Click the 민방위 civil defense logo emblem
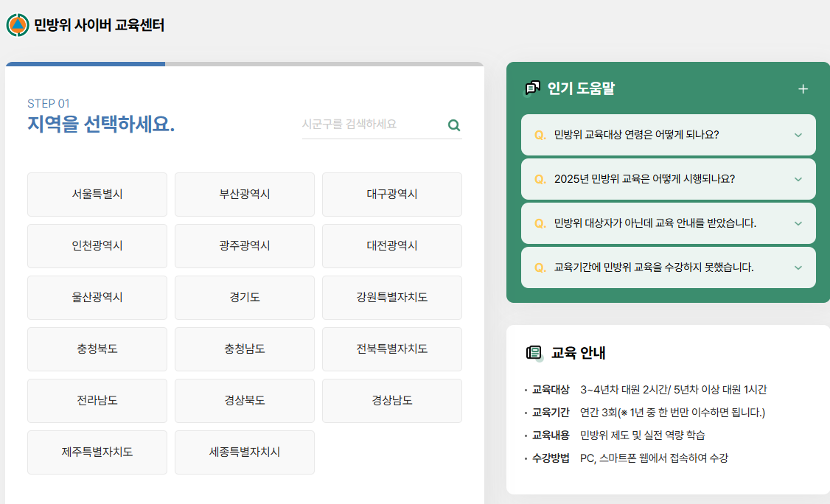Screen dimensions: 830x504 click(16, 24)
